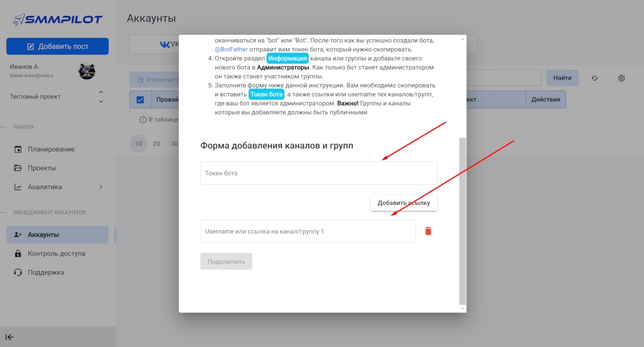This screenshot has width=644, height=347.
Task: Click the dialog scroll-up arrow
Action: pos(463,39)
